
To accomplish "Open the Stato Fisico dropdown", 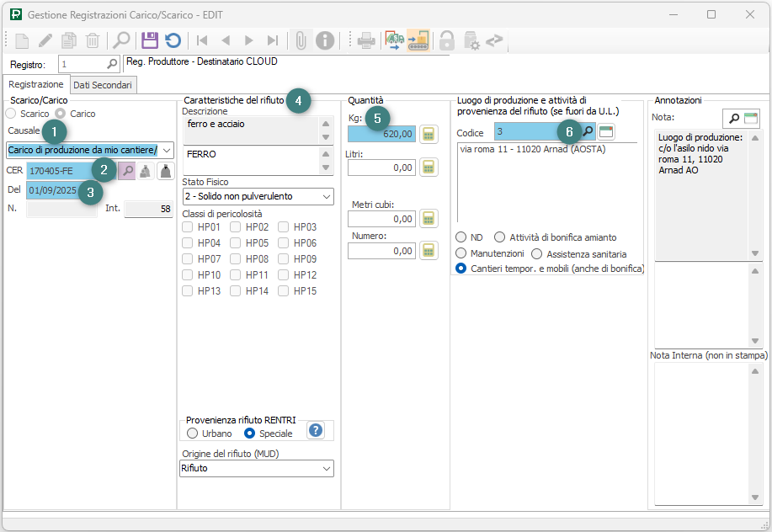I will (x=327, y=196).
